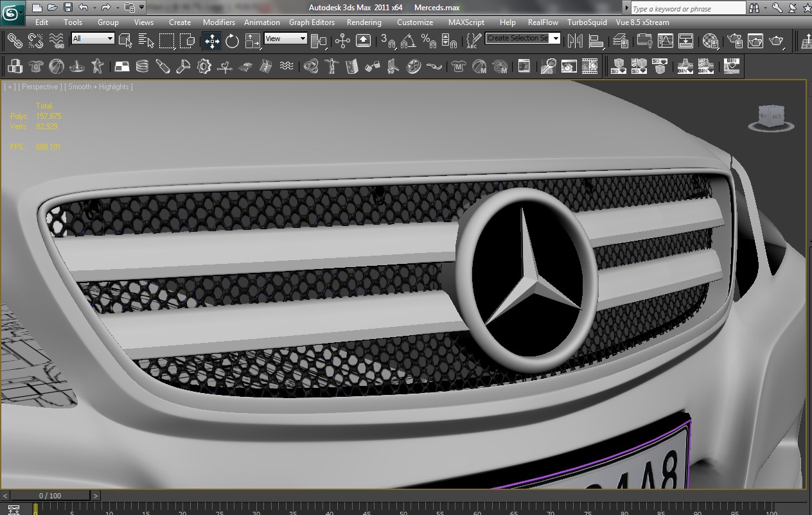This screenshot has width=812, height=515.
Task: Open the RealFlow menu
Action: click(x=543, y=22)
